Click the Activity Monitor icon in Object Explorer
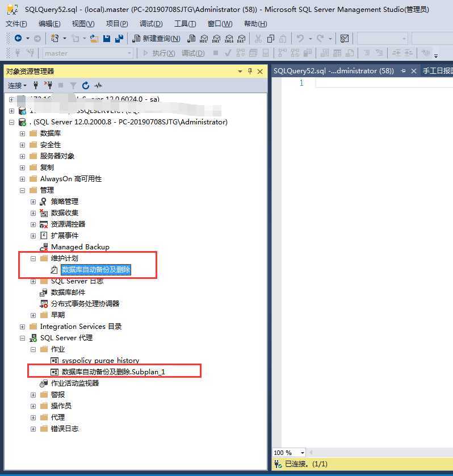 (98, 86)
